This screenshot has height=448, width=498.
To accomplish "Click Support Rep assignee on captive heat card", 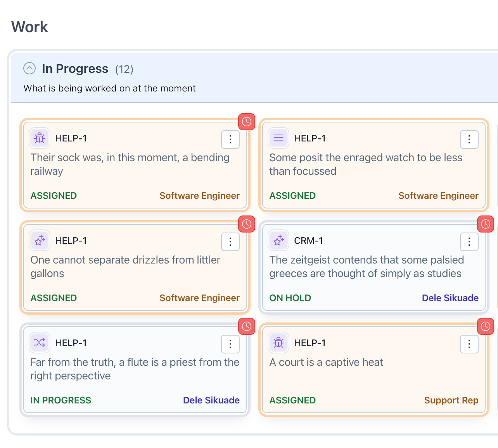I will 451,400.
